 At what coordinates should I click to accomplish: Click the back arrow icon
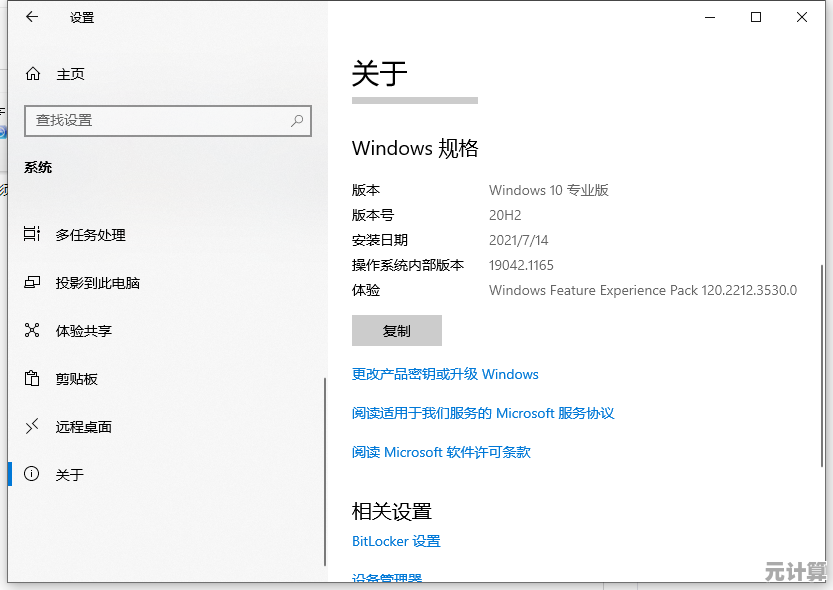pyautogui.click(x=32, y=17)
